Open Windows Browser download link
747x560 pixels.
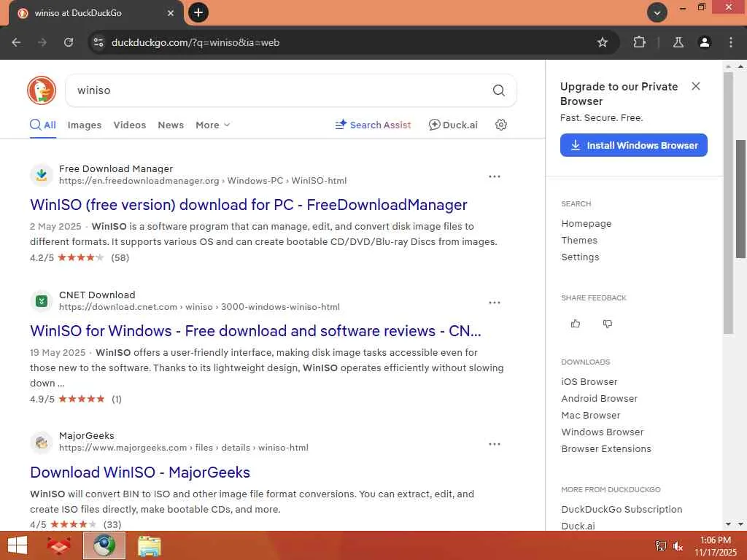602,432
